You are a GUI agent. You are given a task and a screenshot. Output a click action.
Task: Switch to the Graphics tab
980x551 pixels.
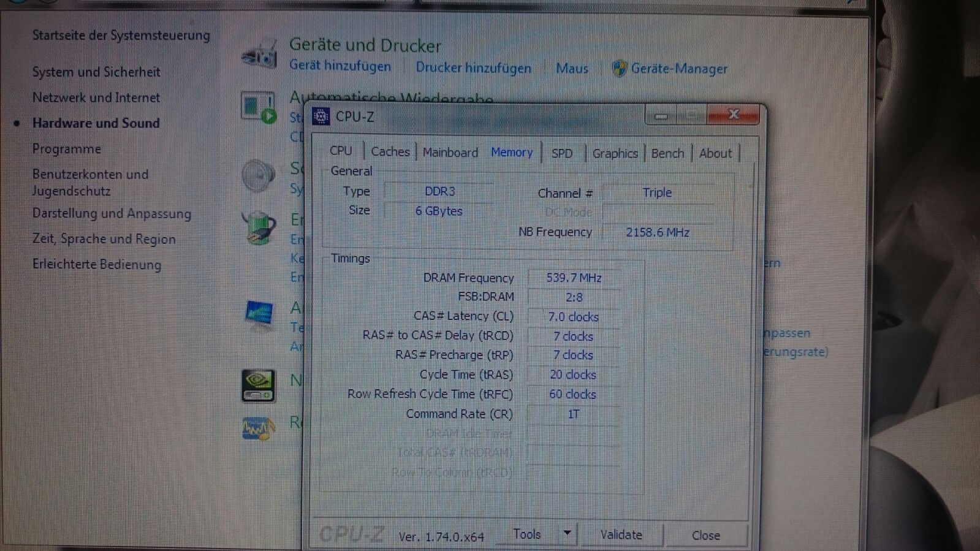pyautogui.click(x=615, y=153)
